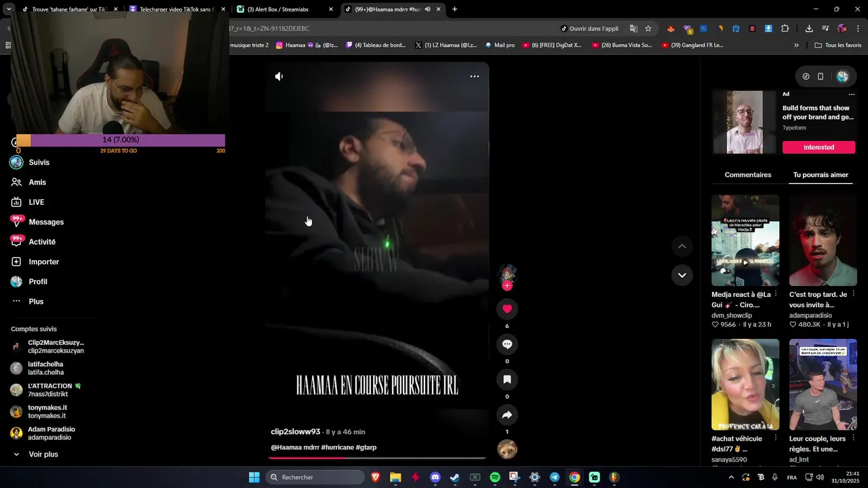Click the Rechercher taskbar search box

click(x=316, y=477)
